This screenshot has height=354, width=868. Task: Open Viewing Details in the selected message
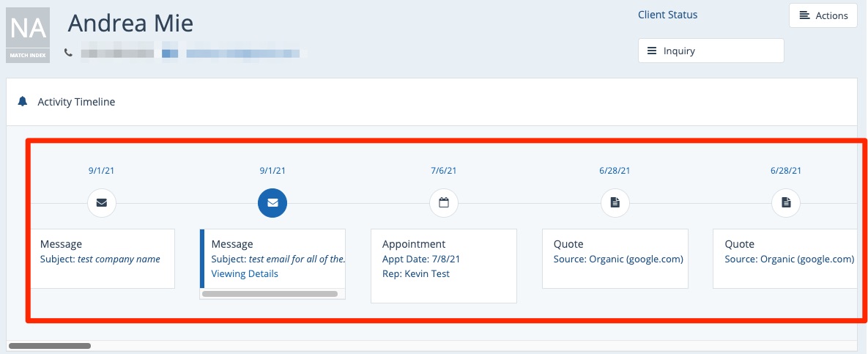tap(245, 273)
